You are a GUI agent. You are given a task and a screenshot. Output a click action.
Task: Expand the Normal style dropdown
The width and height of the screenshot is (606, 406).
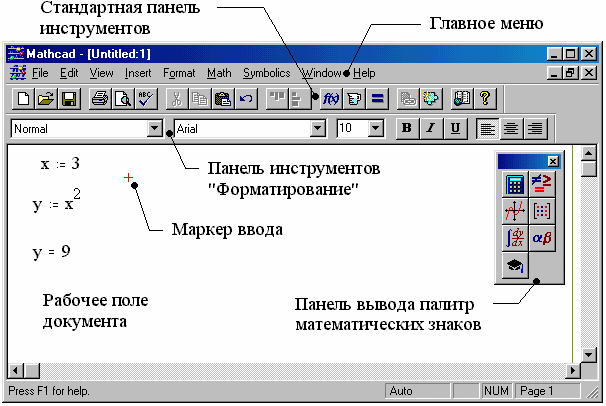point(155,128)
